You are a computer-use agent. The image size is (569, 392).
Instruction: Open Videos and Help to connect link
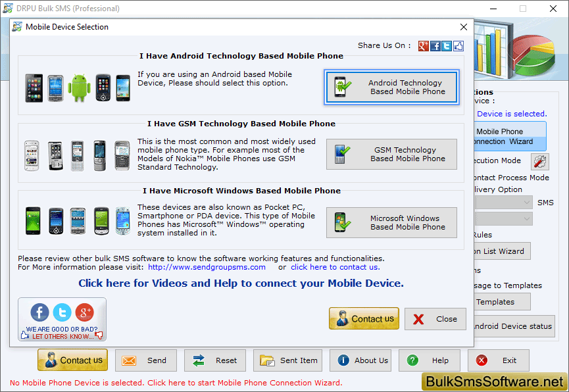point(241,283)
